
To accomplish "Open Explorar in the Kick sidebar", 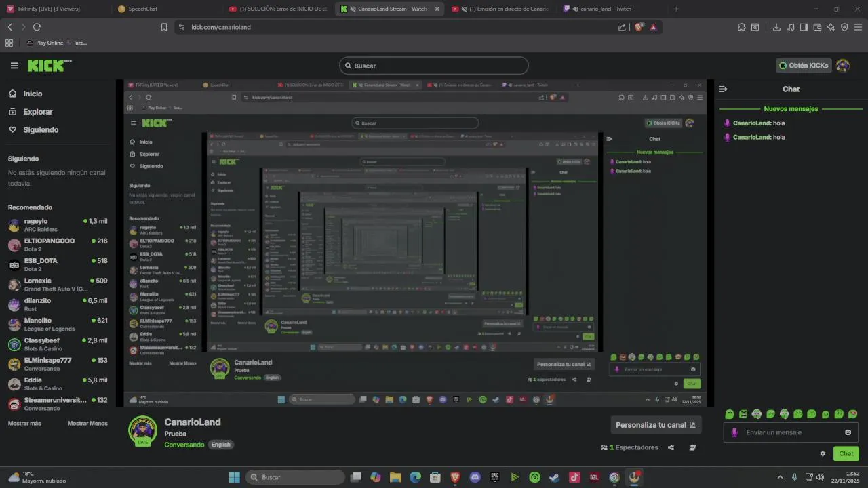I will (x=37, y=112).
